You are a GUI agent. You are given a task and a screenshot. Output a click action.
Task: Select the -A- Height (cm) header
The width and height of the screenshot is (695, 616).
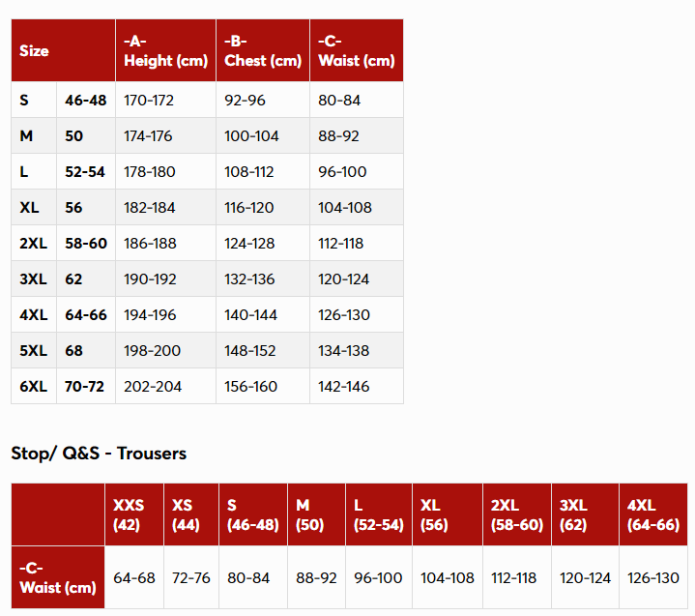point(165,50)
